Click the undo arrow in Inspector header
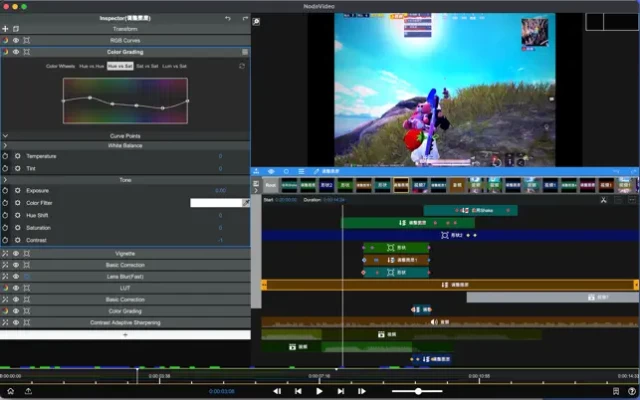640x400 pixels. [228, 18]
